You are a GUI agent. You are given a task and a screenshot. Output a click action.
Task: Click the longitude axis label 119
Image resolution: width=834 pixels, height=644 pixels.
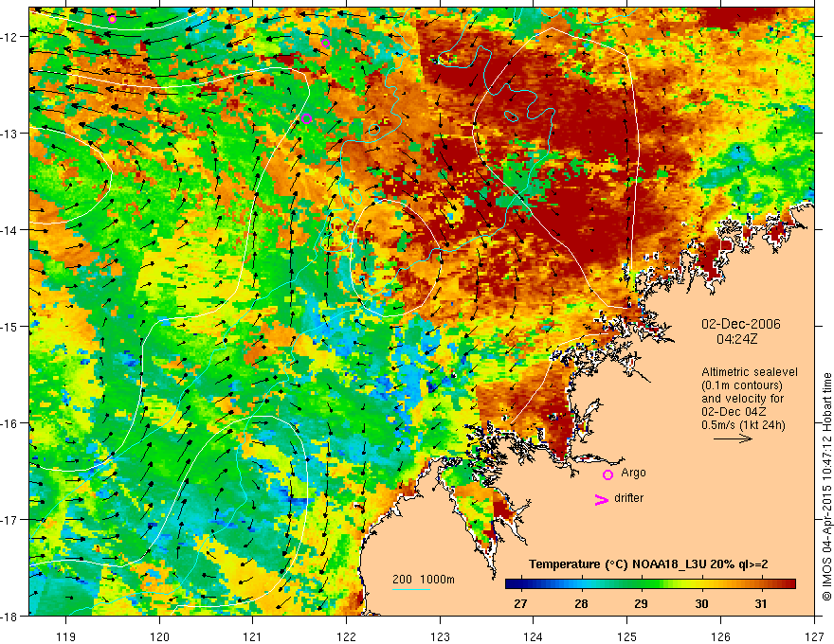66,636
